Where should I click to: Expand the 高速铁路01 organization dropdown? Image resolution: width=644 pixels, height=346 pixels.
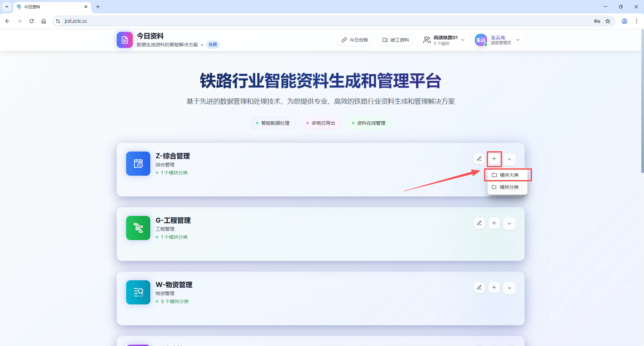click(x=444, y=40)
